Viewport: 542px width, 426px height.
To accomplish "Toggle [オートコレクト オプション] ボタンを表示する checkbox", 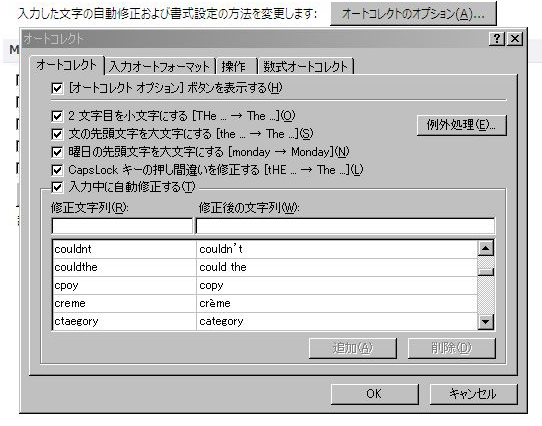I will pos(57,88).
